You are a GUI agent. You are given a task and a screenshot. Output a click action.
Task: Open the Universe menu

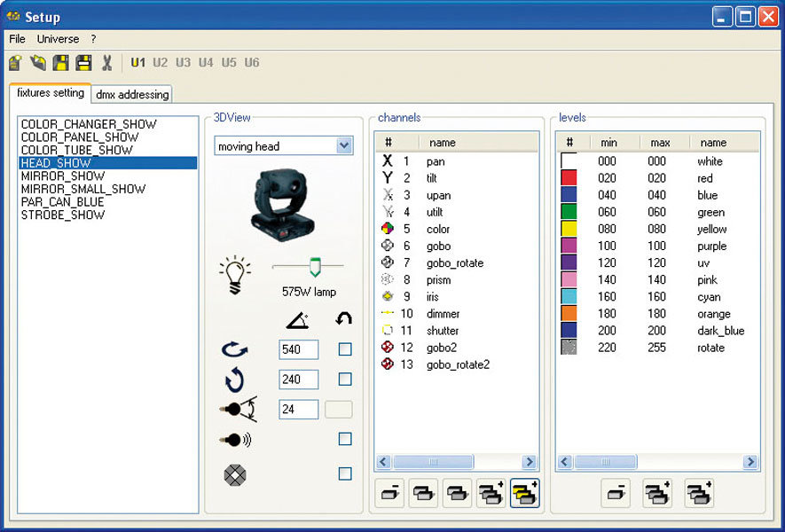tap(59, 38)
